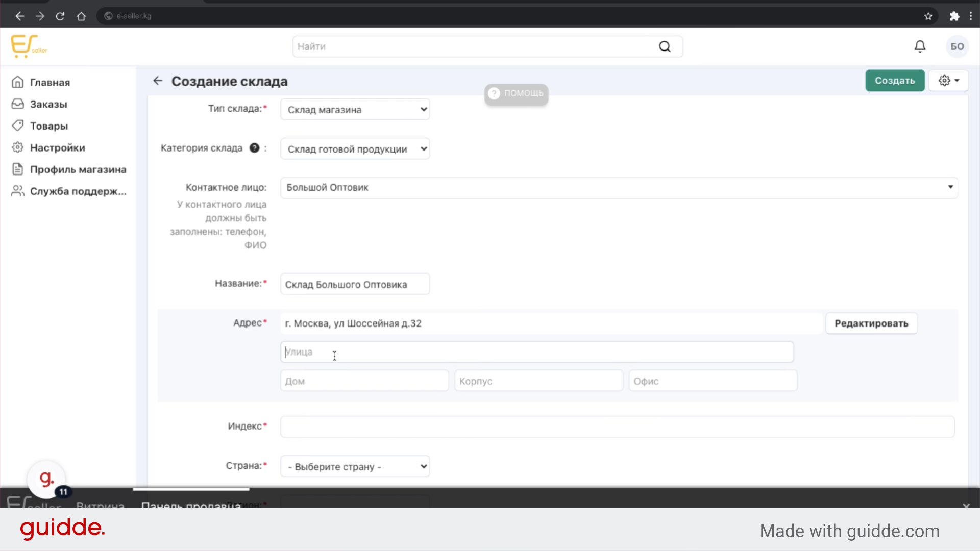Bookmark page with the star icon
Viewport: 980px width, 551px height.
928,16
